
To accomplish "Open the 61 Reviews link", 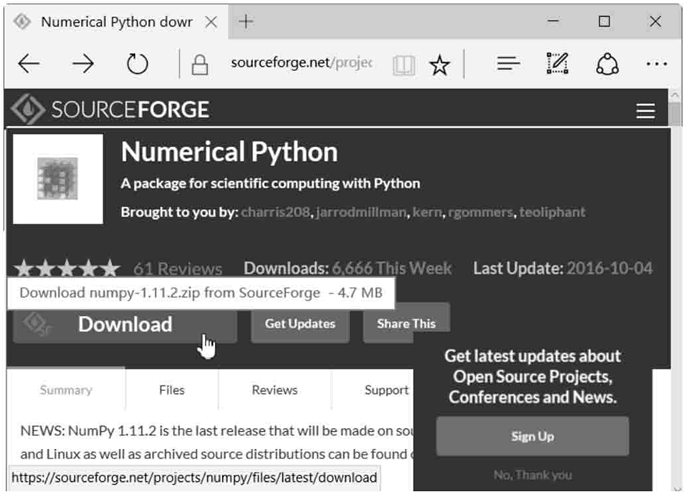I will coord(178,269).
